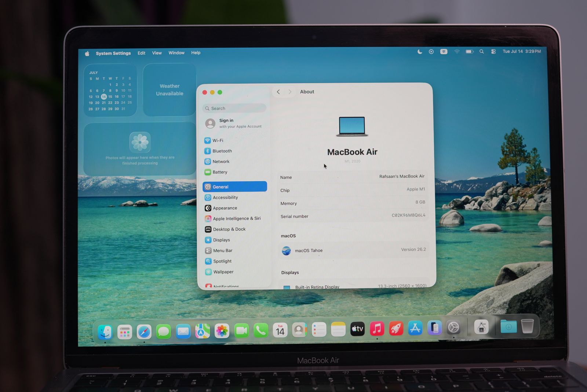Click the macOS Tahoe row

pos(353,250)
